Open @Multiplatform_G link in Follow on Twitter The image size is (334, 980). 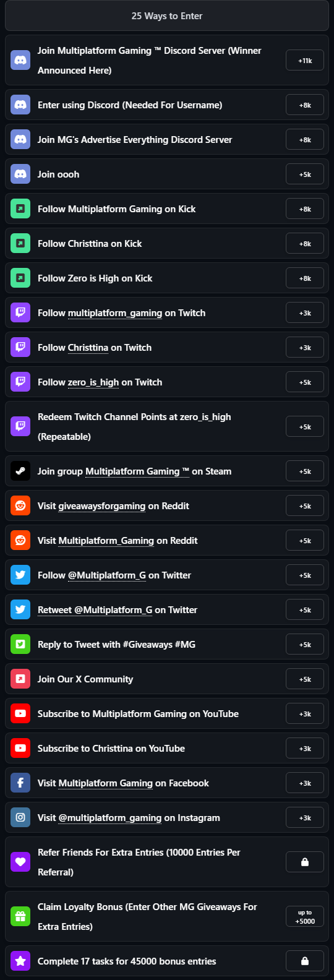(x=107, y=575)
